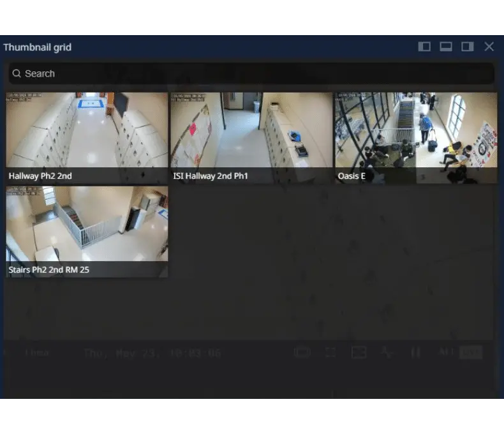Open the Oasis E camera thumbnail

pyautogui.click(x=416, y=138)
